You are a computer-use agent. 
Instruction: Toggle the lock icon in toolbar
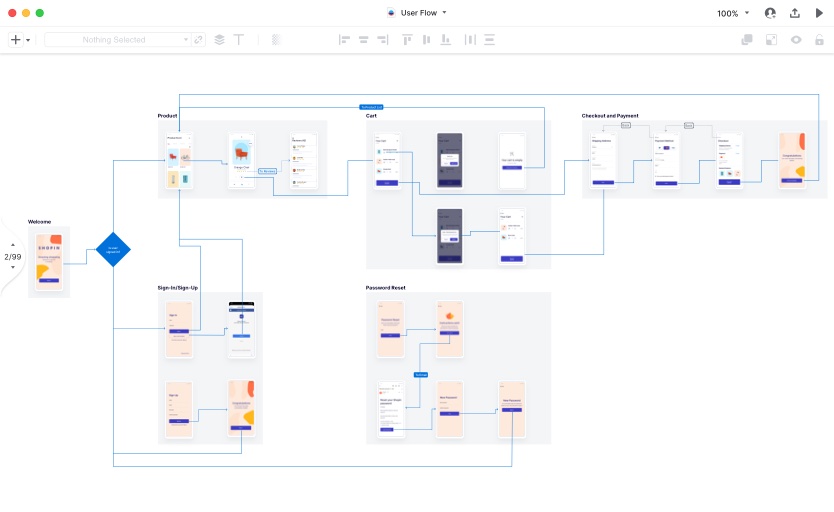[819, 40]
